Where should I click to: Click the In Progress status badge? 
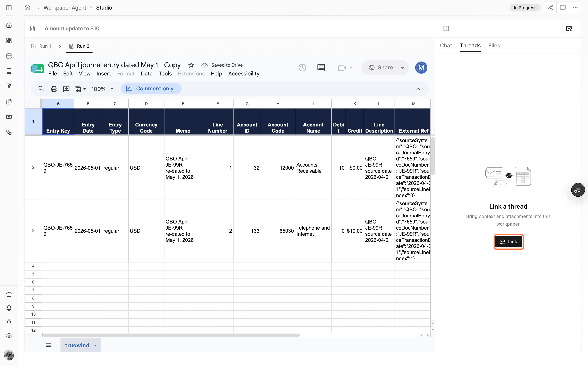pos(525,8)
